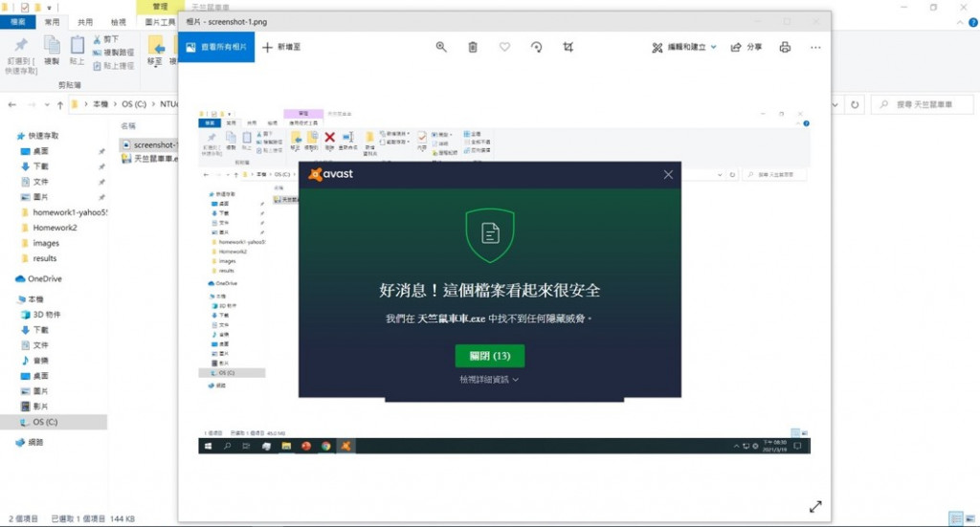Switch to the 常用 ribbon tab

[52, 22]
